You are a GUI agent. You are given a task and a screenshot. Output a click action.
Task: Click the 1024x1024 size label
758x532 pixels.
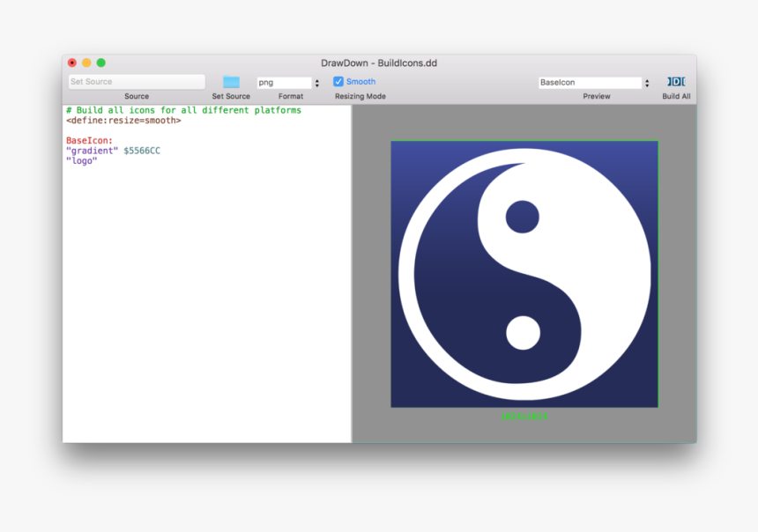click(x=524, y=416)
